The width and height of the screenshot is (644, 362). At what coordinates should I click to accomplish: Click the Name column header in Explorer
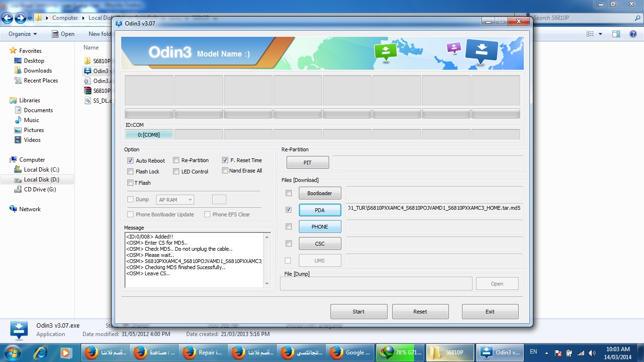tap(91, 48)
